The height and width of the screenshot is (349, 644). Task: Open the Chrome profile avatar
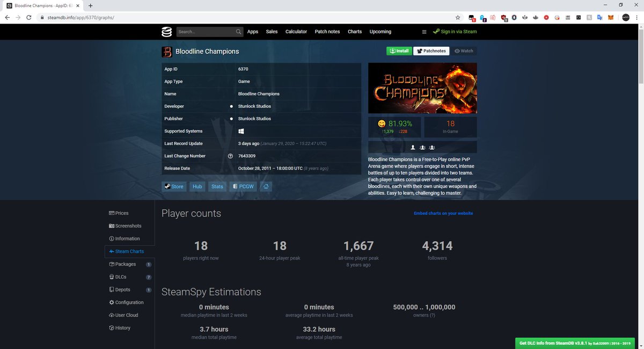coord(626,17)
